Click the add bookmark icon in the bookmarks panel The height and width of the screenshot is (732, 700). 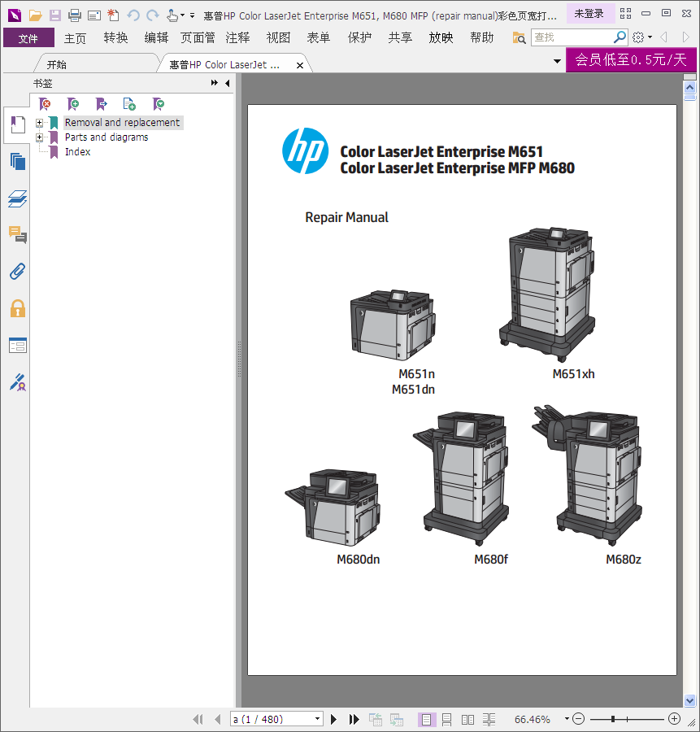pyautogui.click(x=73, y=103)
